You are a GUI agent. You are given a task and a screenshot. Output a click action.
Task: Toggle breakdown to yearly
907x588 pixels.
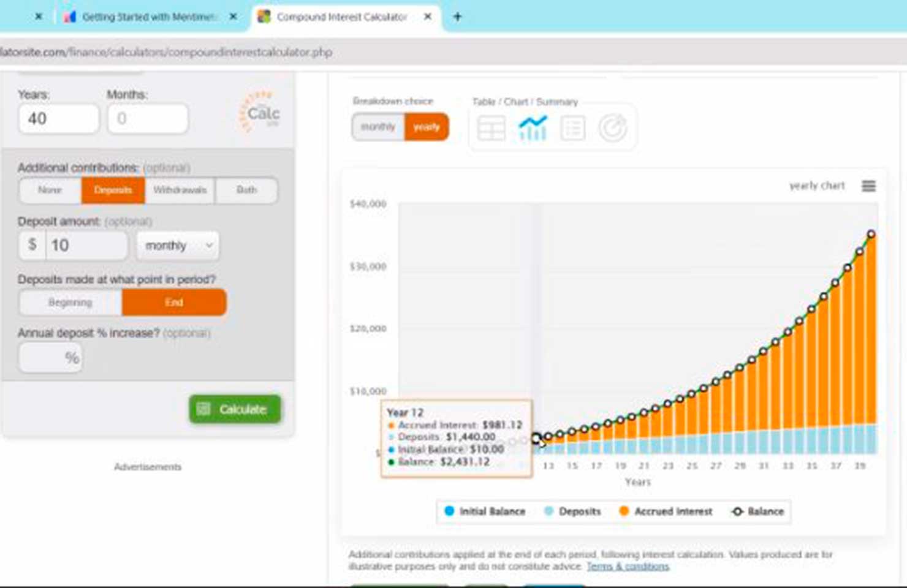427,127
